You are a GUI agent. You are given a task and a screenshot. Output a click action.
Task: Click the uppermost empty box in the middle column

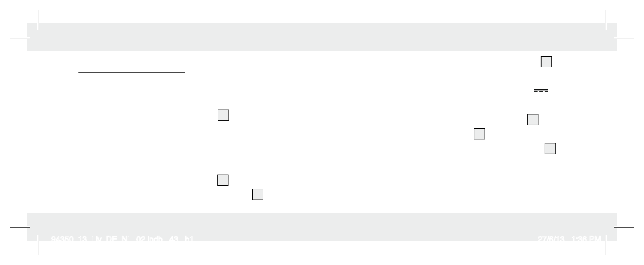[x=224, y=115]
